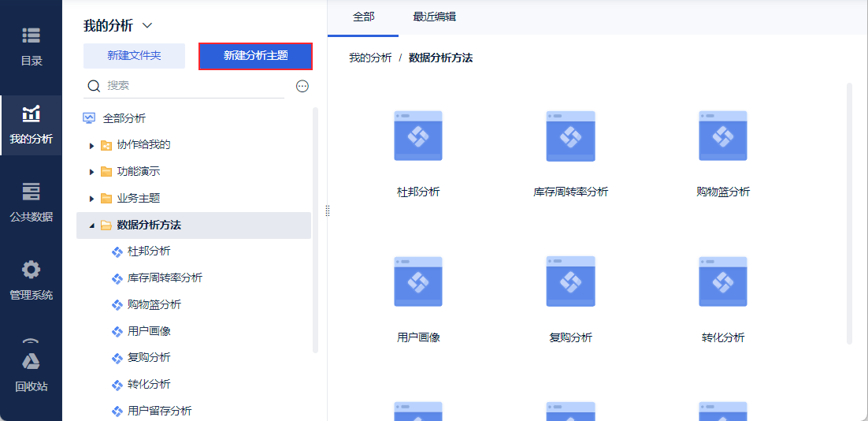Open the 目录 sidebar section
868x421 pixels.
[x=31, y=47]
